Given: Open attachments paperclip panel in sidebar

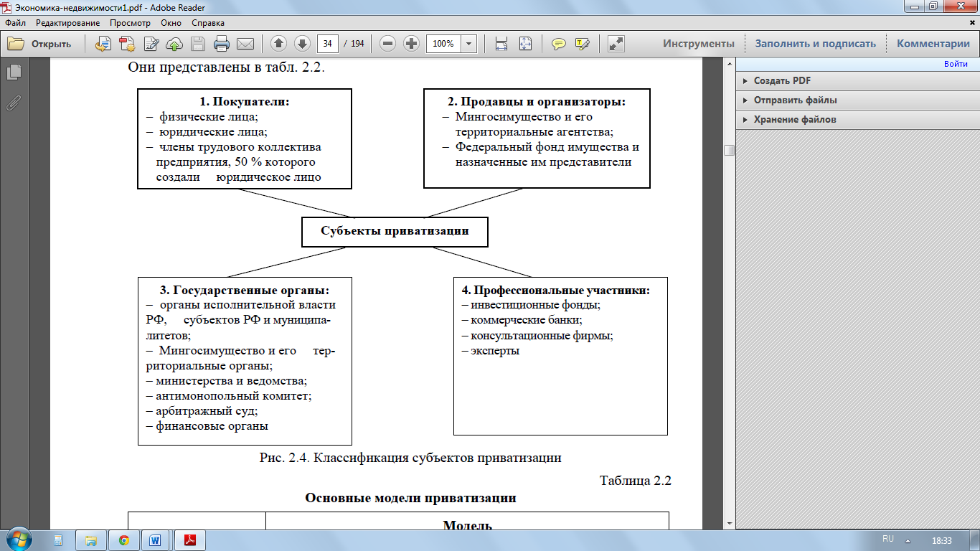Looking at the screenshot, I should (x=14, y=102).
